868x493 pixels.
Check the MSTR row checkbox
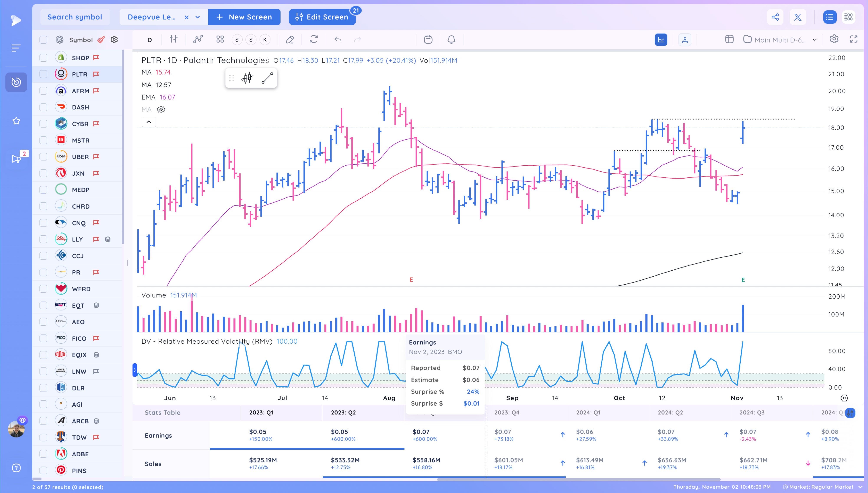coord(43,140)
